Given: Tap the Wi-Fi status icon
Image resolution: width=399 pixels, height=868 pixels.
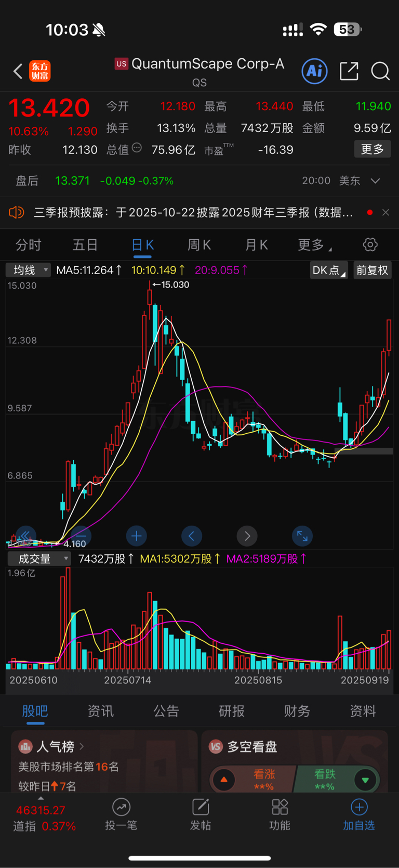Looking at the screenshot, I should pyautogui.click(x=318, y=30).
